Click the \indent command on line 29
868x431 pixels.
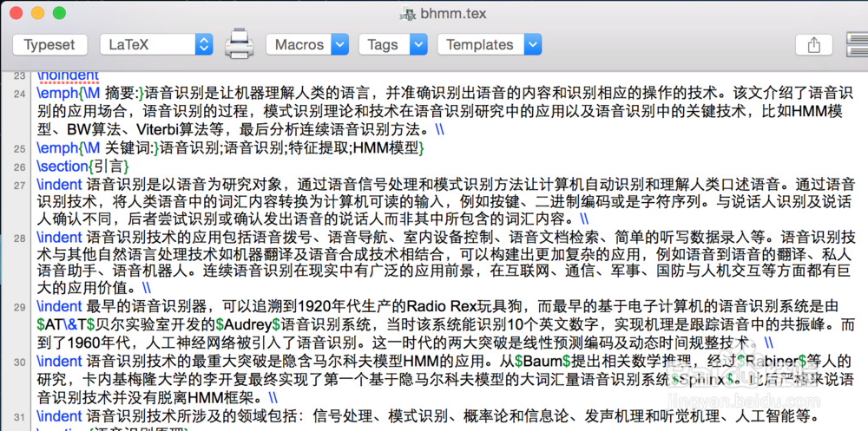click(59, 307)
